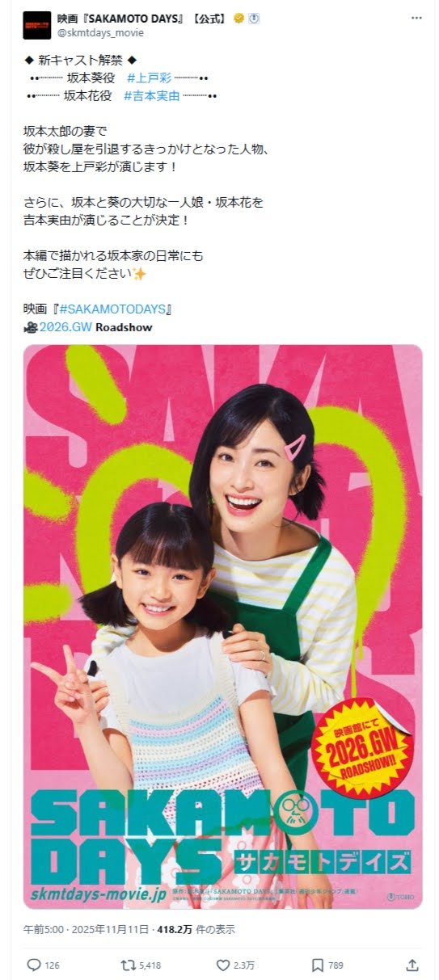
Task: Like the post with heart icon
Action: [224, 965]
